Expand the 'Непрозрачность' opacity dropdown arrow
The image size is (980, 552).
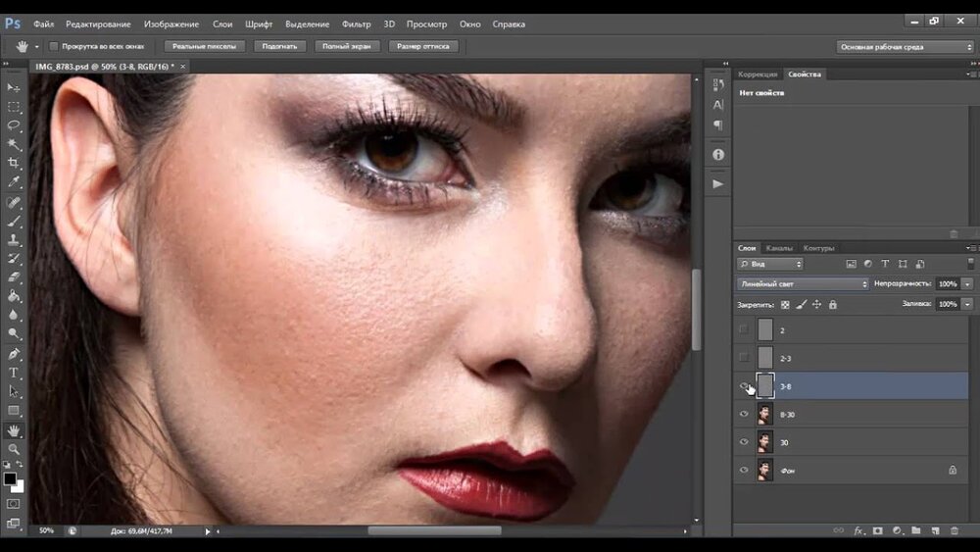tap(967, 284)
